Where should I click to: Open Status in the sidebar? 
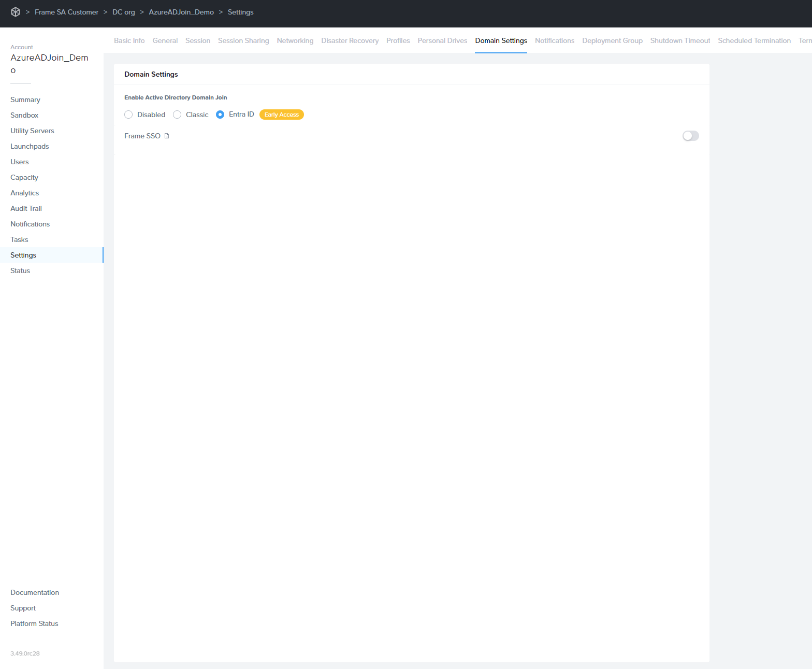tap(20, 271)
